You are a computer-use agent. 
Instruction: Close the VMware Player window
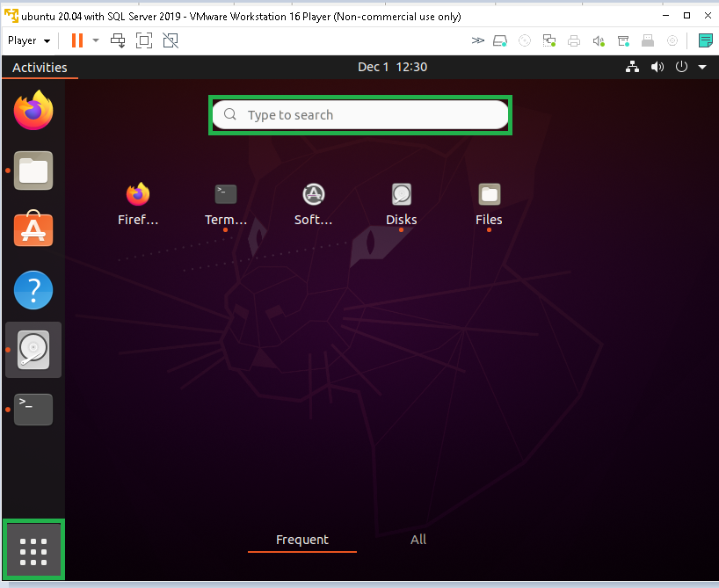point(708,16)
